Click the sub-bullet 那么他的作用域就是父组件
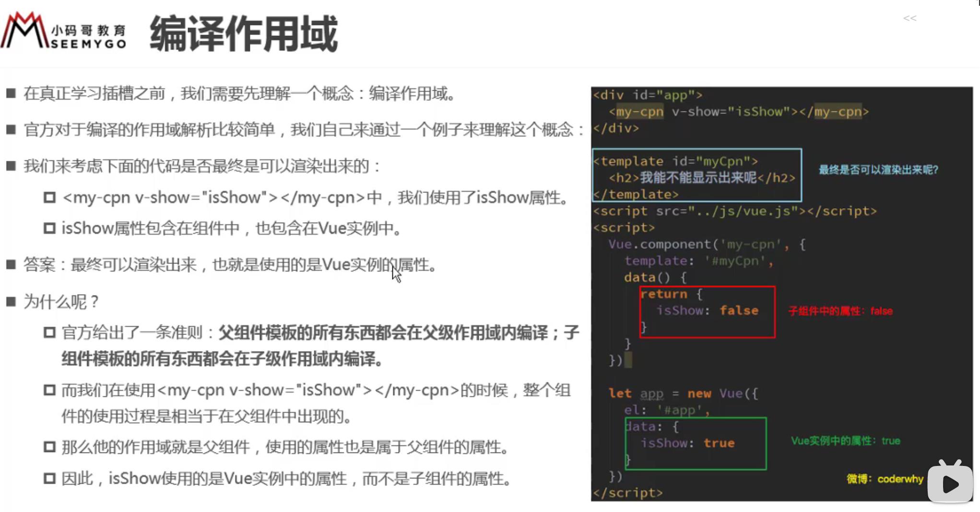This screenshot has height=512, width=980. tap(285, 447)
